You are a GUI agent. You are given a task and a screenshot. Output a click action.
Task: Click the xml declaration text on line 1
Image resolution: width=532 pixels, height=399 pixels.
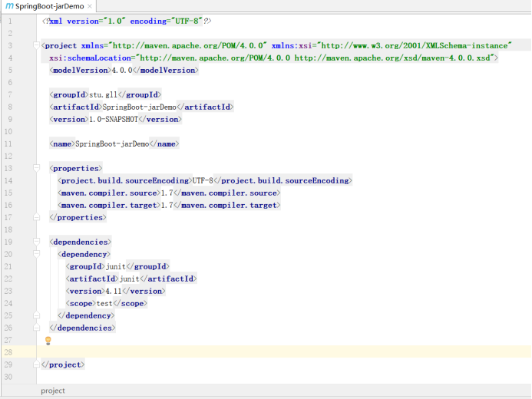(127, 21)
